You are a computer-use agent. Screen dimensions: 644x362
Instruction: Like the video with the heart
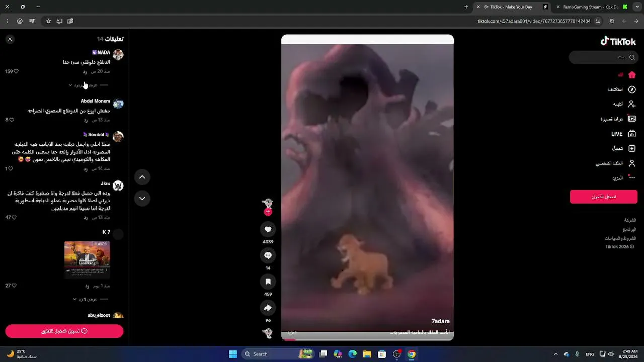coord(268,229)
